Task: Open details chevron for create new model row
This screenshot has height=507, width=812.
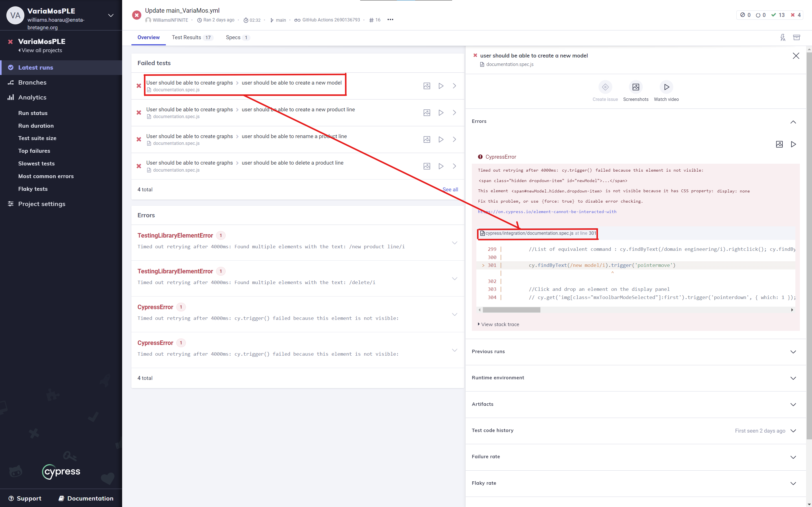Action: pyautogui.click(x=454, y=86)
